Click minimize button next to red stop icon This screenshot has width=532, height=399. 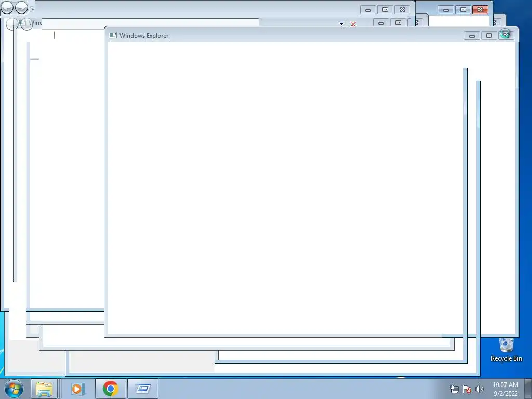tap(381, 23)
